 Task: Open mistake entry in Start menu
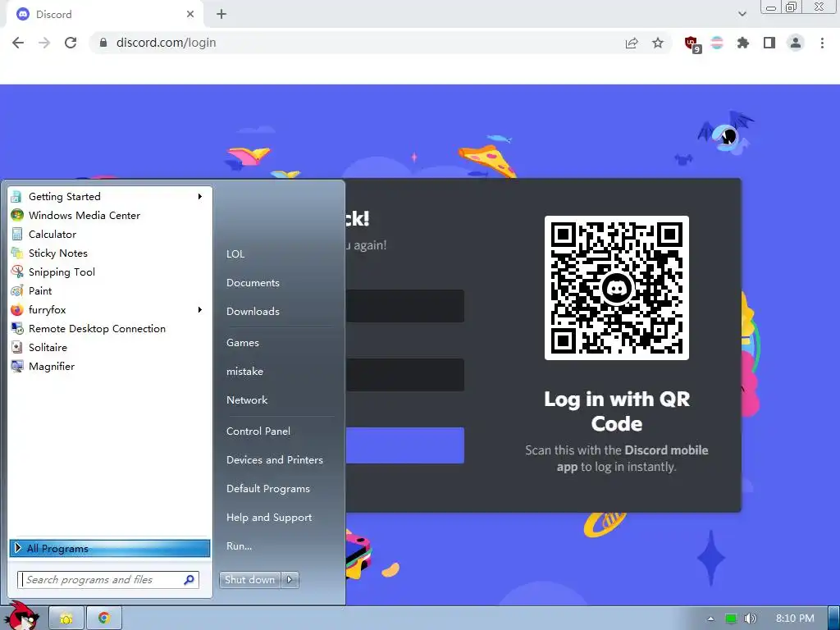click(x=244, y=372)
